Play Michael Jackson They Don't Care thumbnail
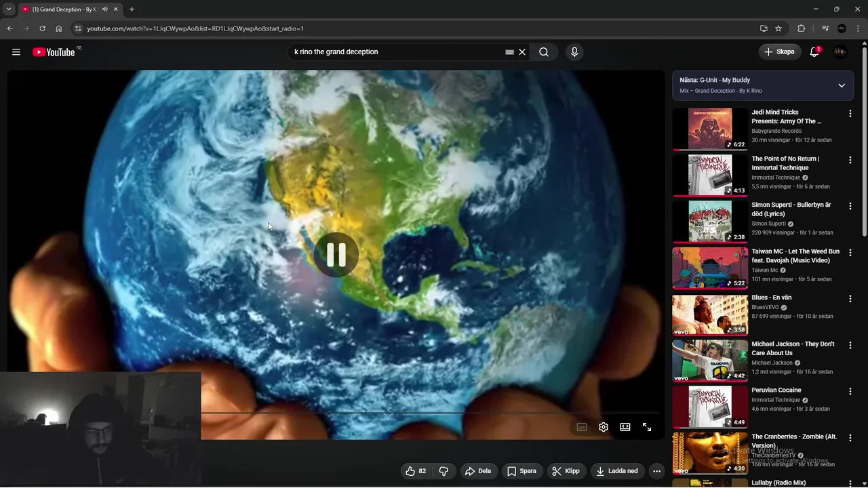 pos(710,360)
